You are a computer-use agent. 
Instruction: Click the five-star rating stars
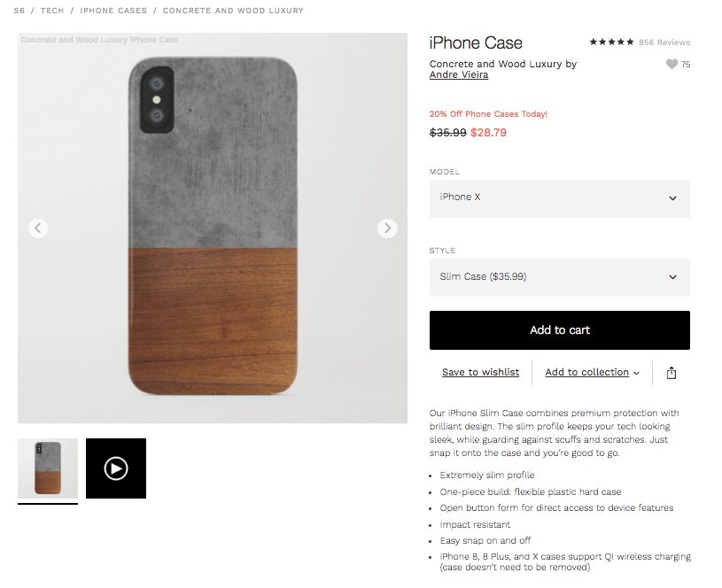click(x=611, y=41)
